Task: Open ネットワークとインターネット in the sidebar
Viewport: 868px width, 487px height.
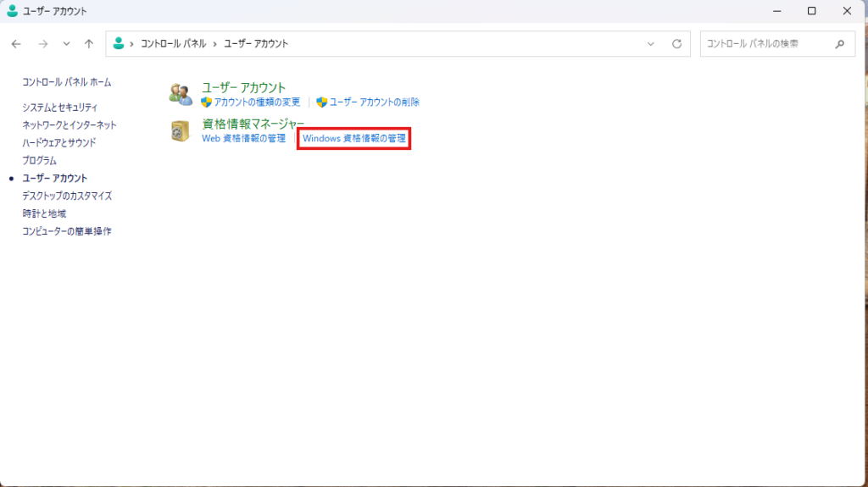Action: pos(70,125)
